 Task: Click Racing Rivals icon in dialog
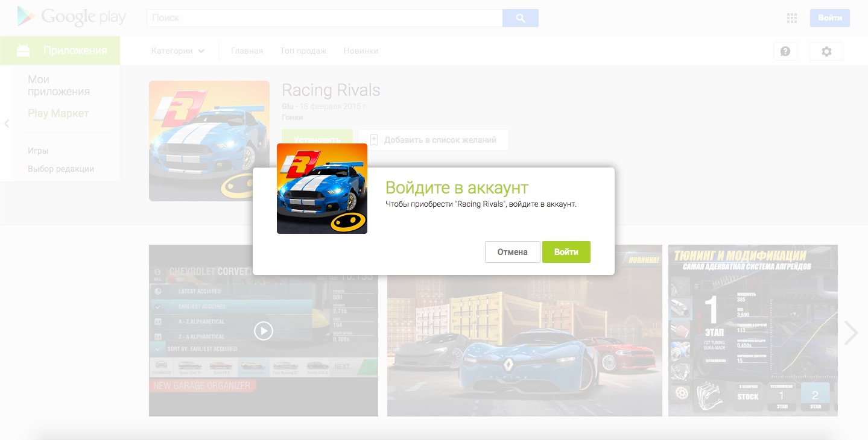click(x=322, y=189)
